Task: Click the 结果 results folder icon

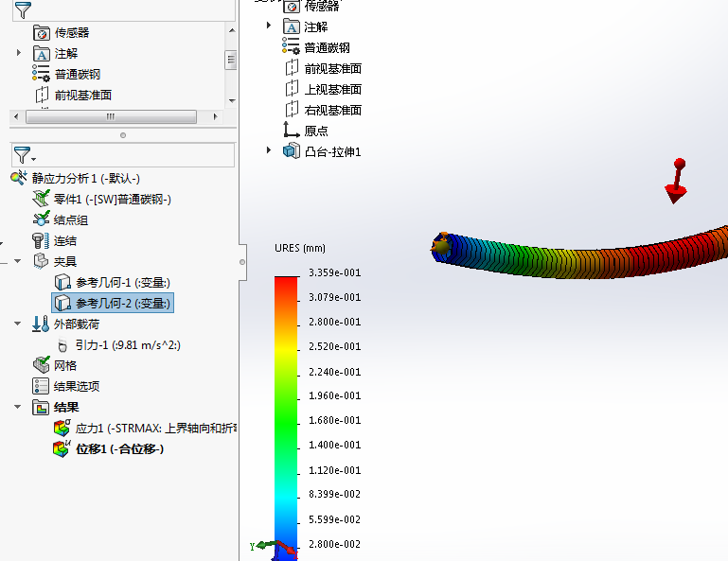Action: click(41, 407)
